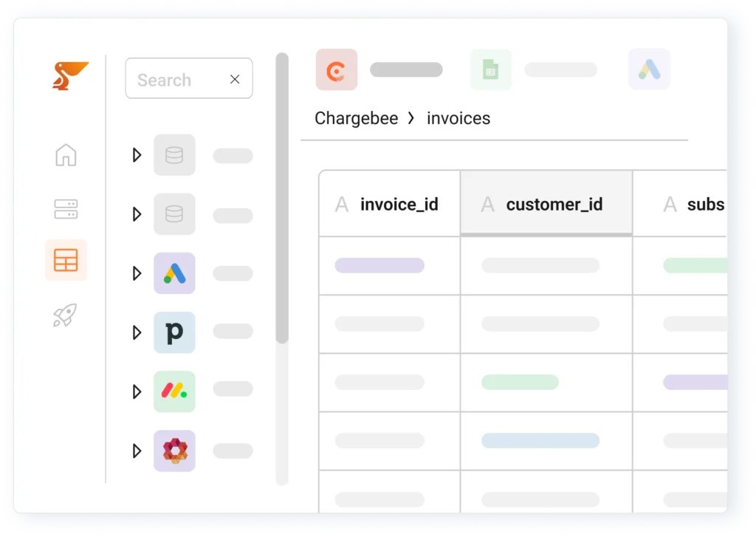
Task: Expand the monday.com source
Action: (137, 391)
